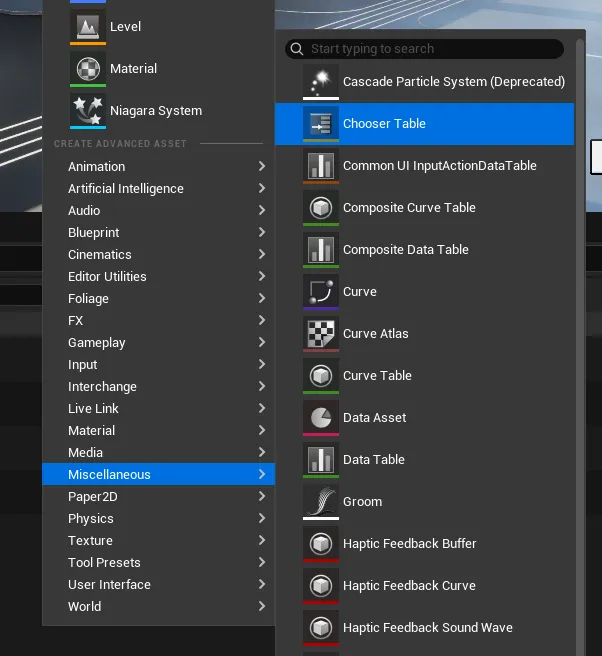The height and width of the screenshot is (656, 602).
Task: Focus the 'Start typing to search' field
Action: pos(424,49)
